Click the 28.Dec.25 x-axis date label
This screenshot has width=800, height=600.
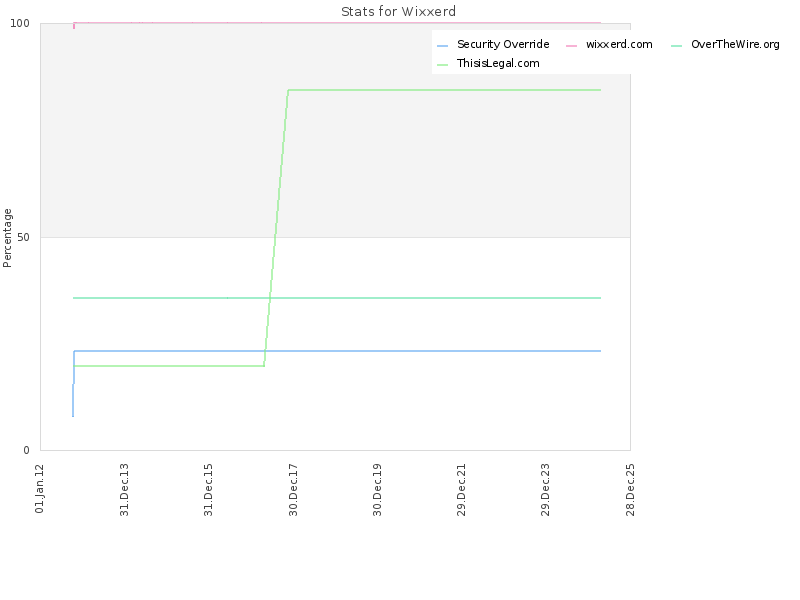coord(630,488)
